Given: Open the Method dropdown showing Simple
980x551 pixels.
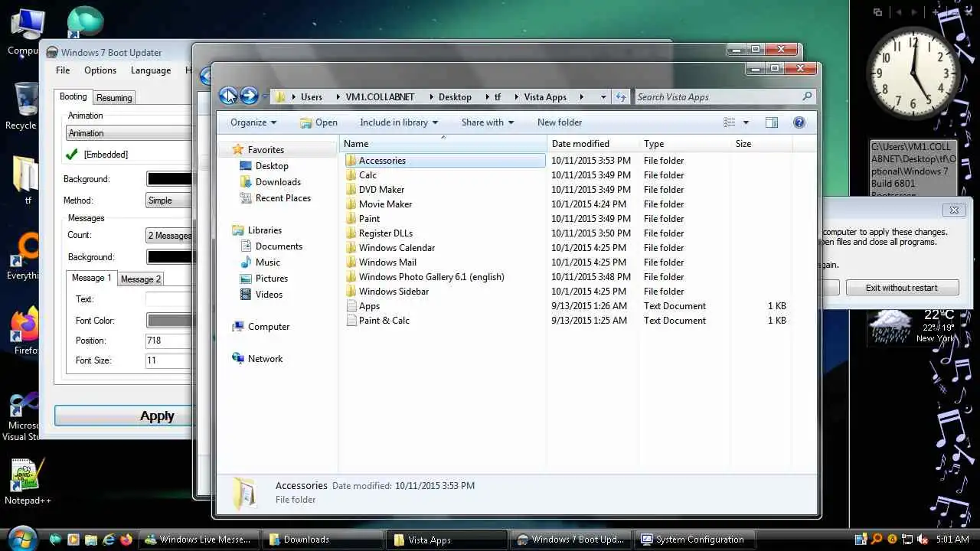Looking at the screenshot, I should (x=169, y=201).
